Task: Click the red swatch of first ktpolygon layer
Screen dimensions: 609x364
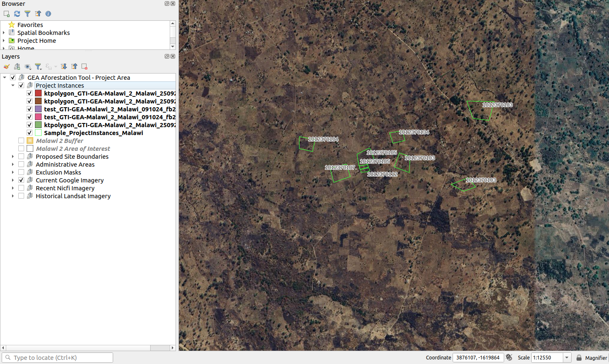Action: pyautogui.click(x=38, y=93)
